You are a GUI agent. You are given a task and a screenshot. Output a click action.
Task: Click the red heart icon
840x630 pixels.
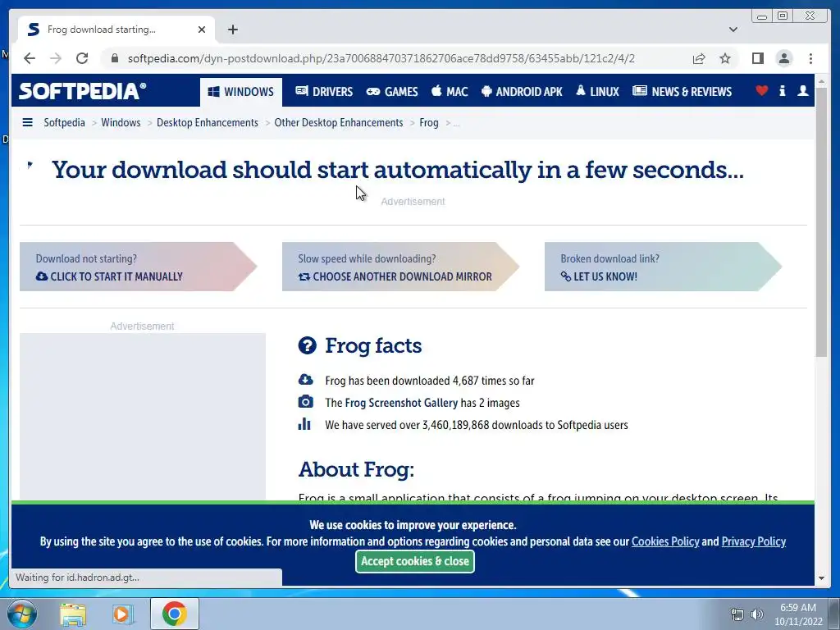click(x=762, y=90)
